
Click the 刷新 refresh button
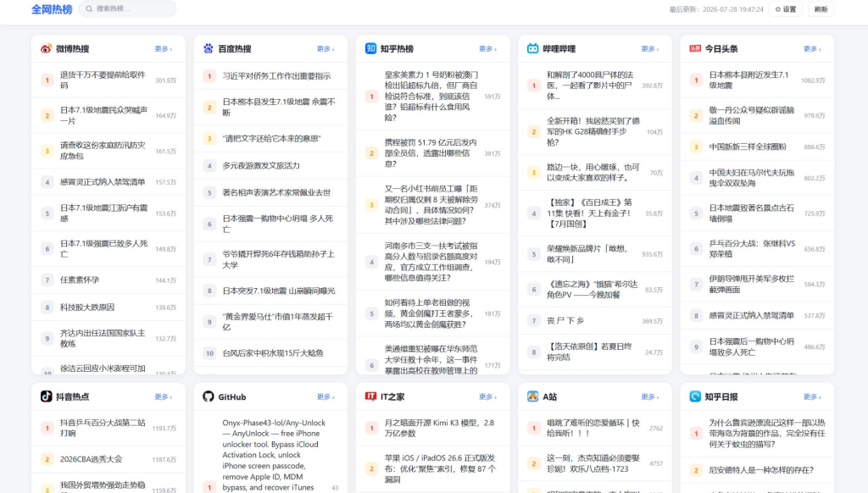[x=821, y=8]
